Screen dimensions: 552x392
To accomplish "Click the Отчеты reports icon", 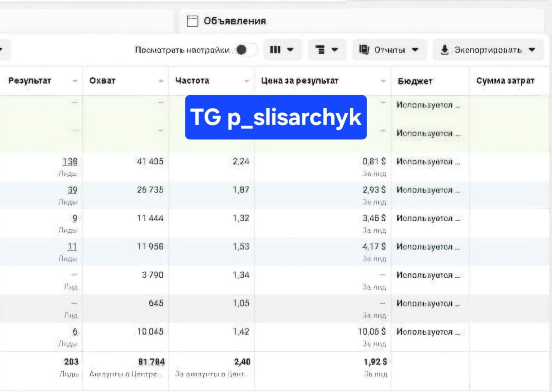I will pyautogui.click(x=364, y=50).
